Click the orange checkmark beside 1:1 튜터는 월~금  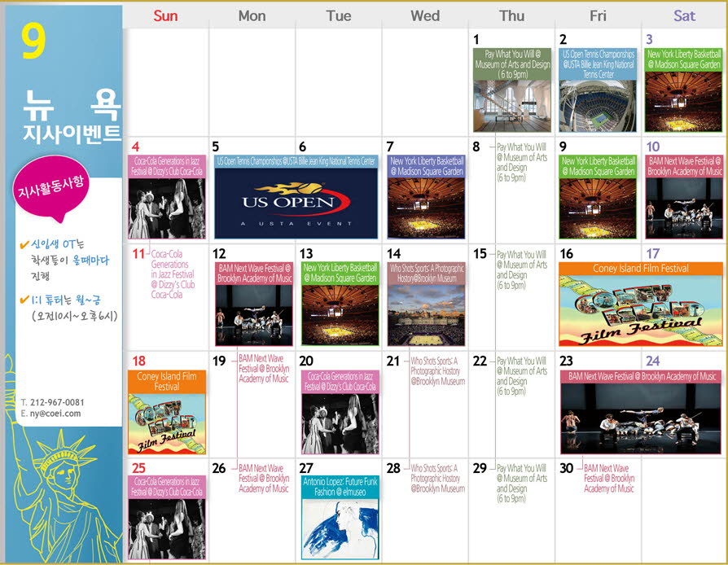click(24, 300)
